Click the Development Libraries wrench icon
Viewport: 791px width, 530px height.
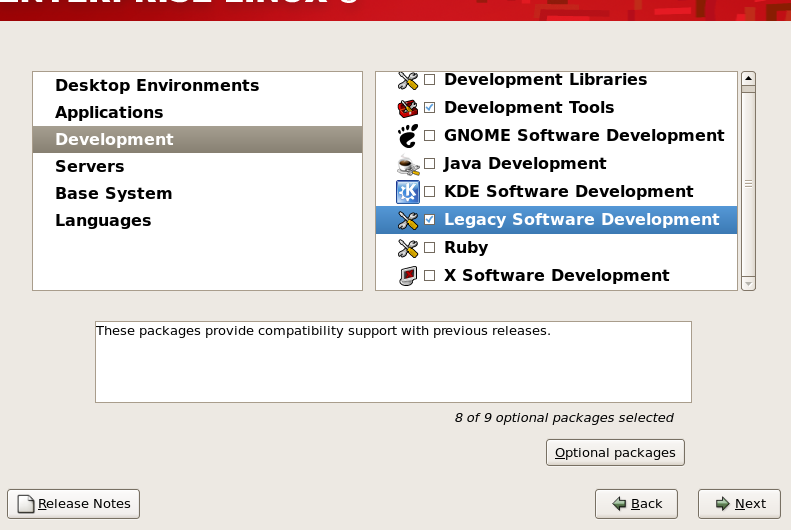pyautogui.click(x=407, y=80)
